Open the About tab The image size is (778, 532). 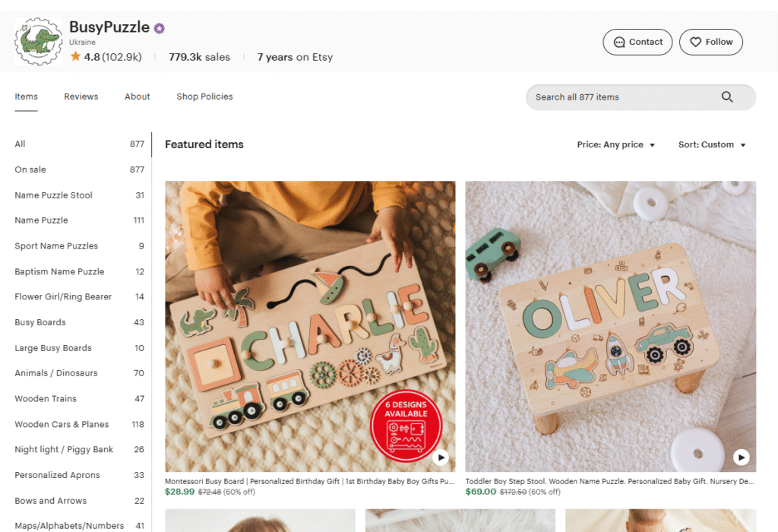(x=137, y=97)
